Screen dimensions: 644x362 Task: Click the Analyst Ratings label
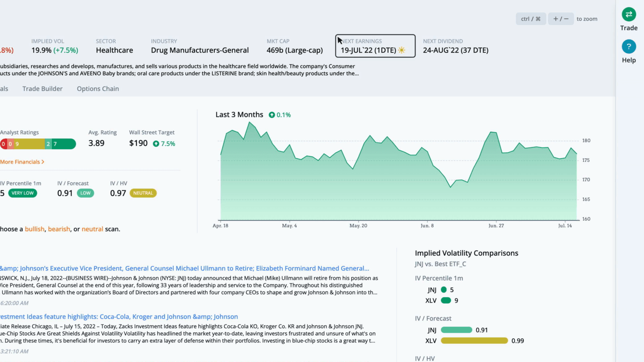[x=19, y=132]
